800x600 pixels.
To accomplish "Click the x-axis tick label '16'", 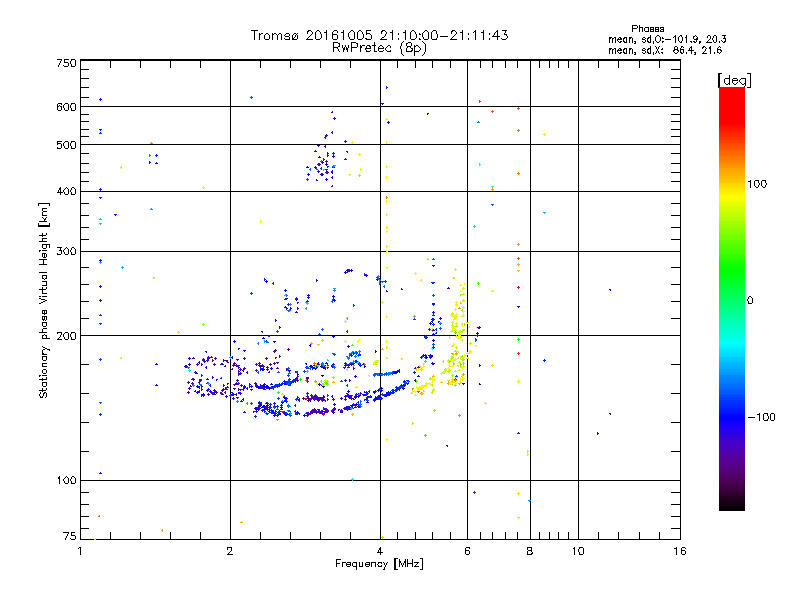I will (680, 551).
